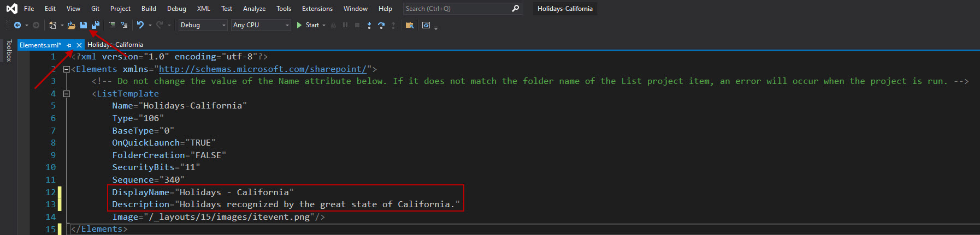Open the Redo history dropdown arrow

pyautogui.click(x=169, y=25)
